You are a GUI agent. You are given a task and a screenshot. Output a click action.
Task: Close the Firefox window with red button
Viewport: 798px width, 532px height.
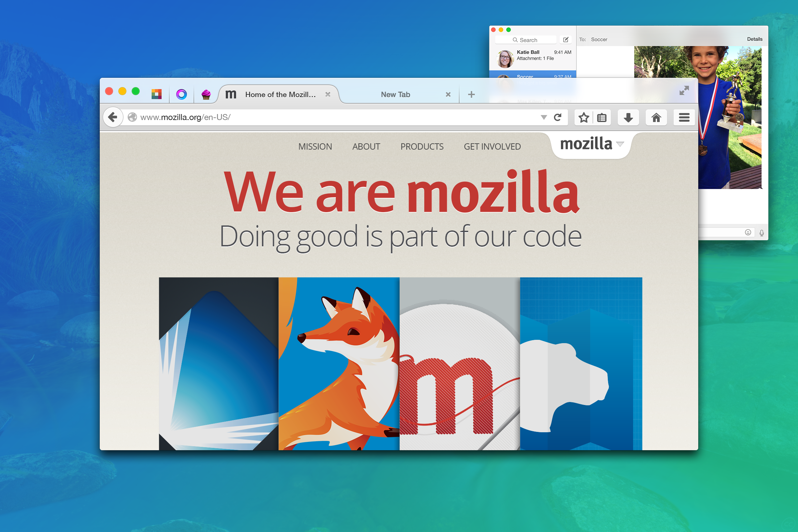109,91
